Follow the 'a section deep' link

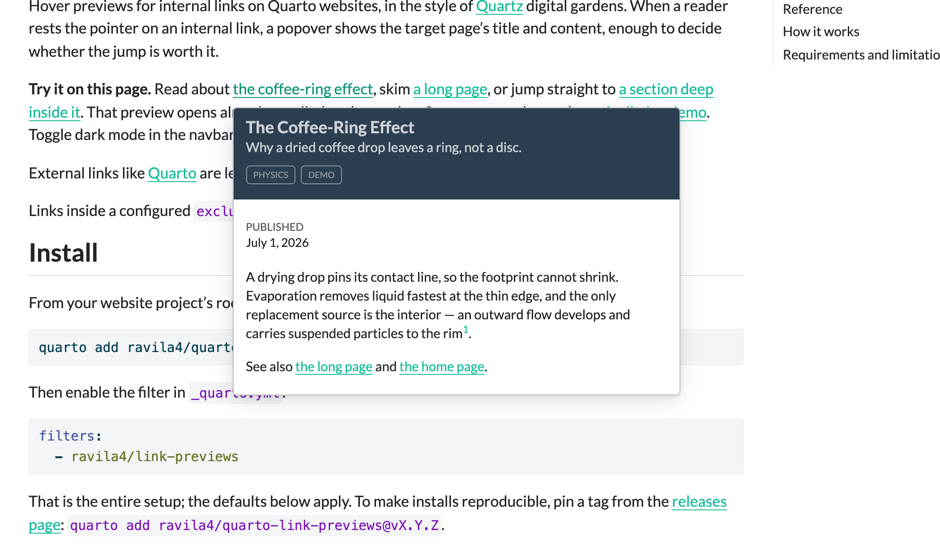(x=666, y=89)
